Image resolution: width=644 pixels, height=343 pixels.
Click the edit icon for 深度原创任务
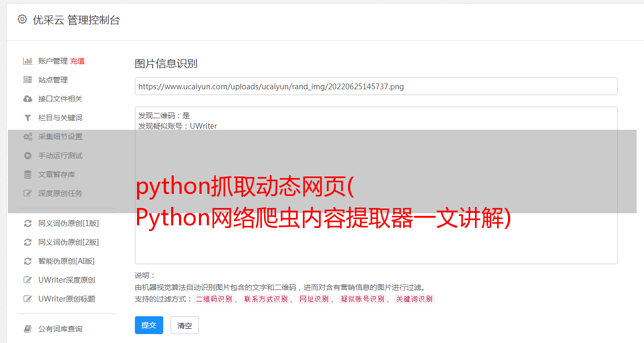(x=28, y=193)
